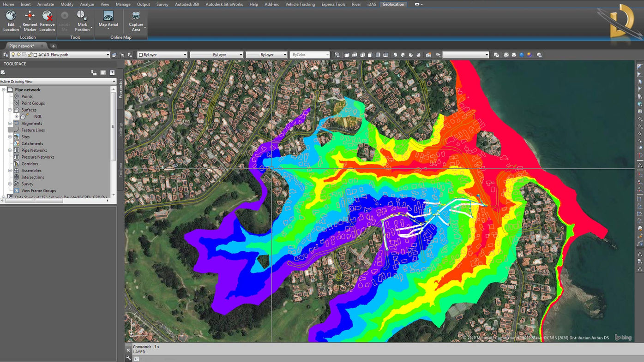Expand the Online Map panel title
The image size is (644, 362).
point(120,37)
